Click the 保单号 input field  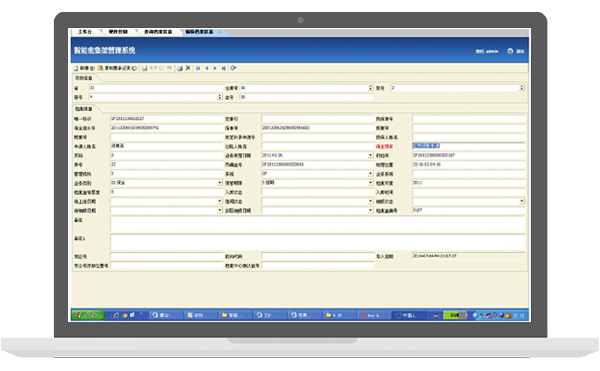click(318, 128)
